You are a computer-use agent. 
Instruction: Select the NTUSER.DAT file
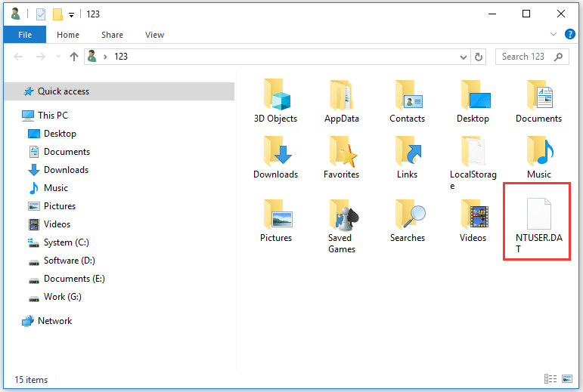[538, 225]
